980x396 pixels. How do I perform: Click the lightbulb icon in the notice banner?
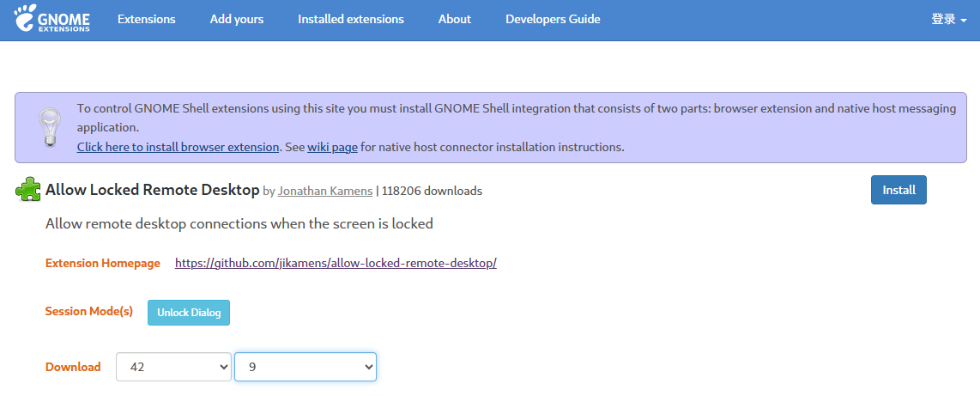pyautogui.click(x=45, y=126)
